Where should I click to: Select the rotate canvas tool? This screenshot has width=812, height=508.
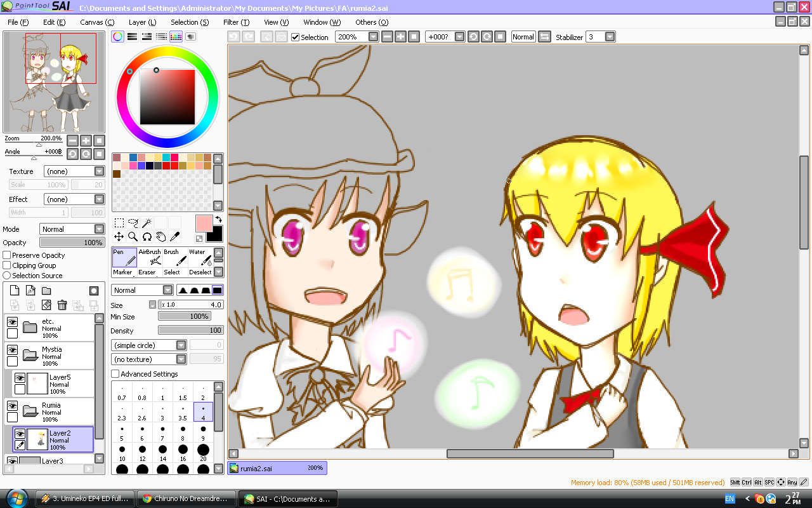(x=147, y=237)
